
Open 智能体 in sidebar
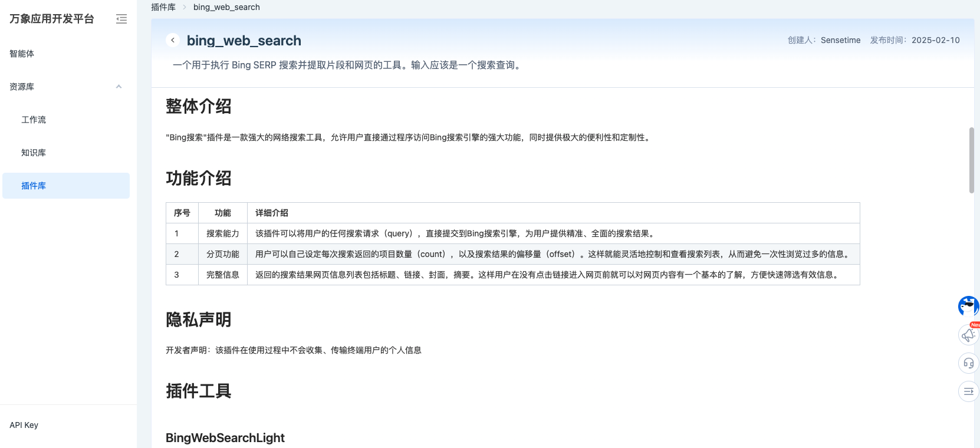click(22, 54)
